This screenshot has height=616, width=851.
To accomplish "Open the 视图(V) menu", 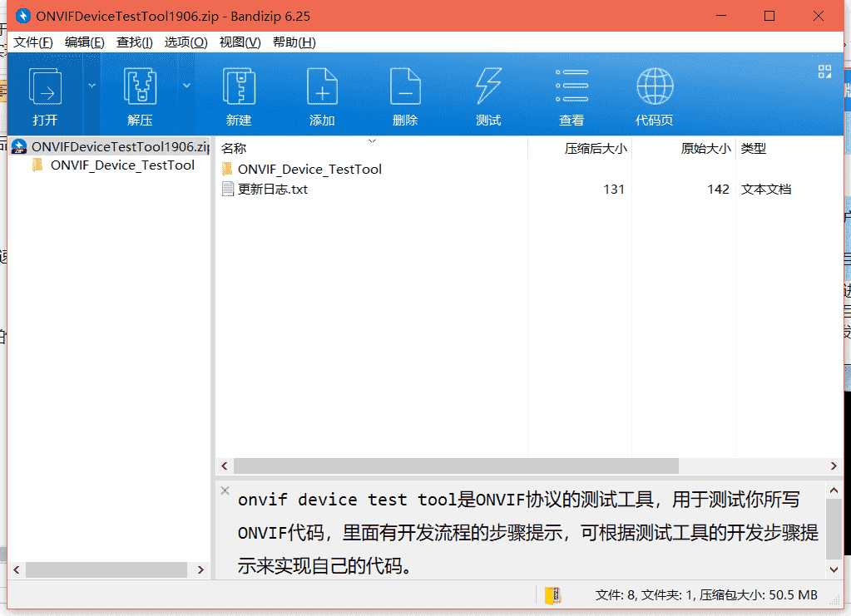I will point(240,42).
